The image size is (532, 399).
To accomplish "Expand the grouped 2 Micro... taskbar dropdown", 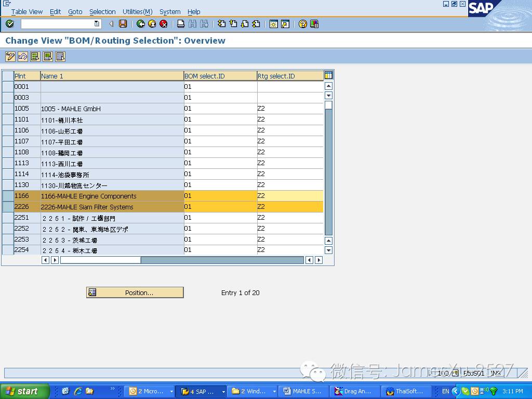I will coord(171,391).
